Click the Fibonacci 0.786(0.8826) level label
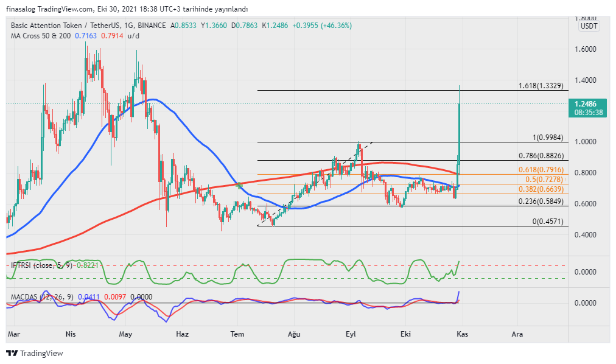This screenshot has width=616, height=364. tap(541, 156)
